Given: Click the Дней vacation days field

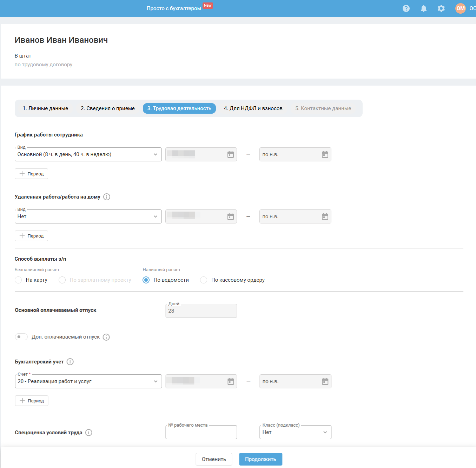Looking at the screenshot, I should [x=201, y=311].
